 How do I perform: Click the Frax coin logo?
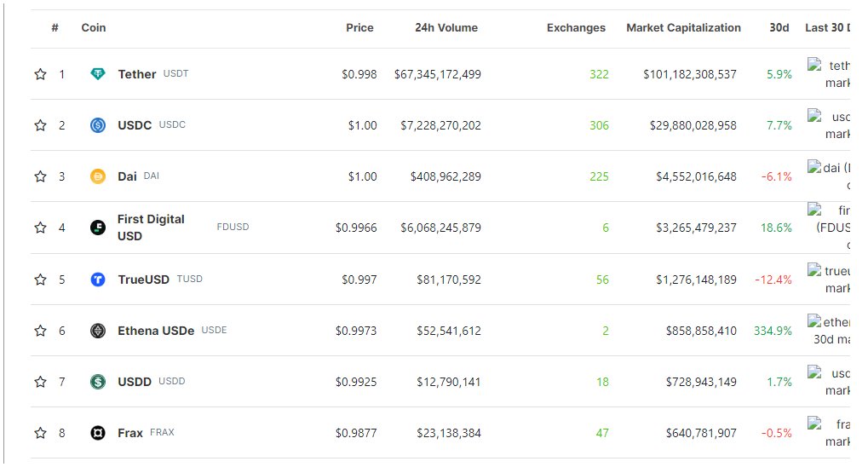point(98,433)
